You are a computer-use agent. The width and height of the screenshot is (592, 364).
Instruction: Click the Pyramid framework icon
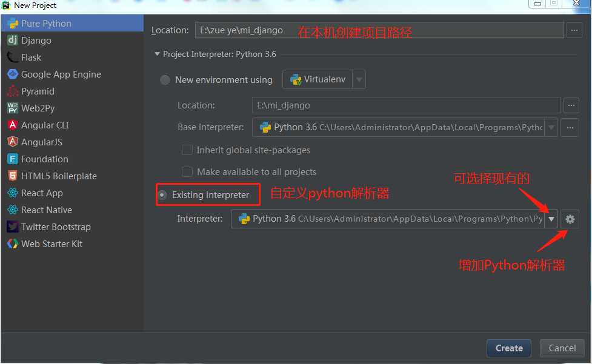point(13,91)
